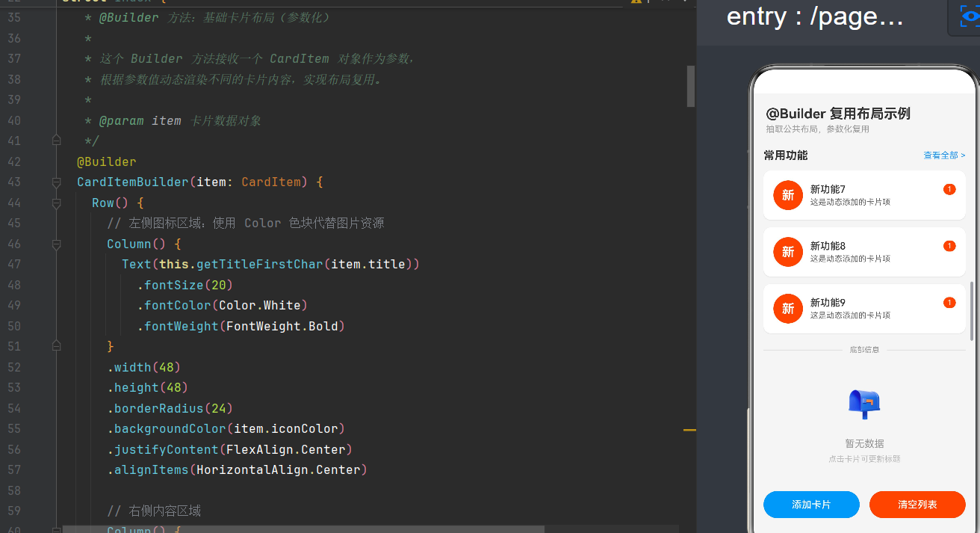Click the orange 新 icon of 新功能7
Screen dimensions: 980x533
tap(788, 195)
